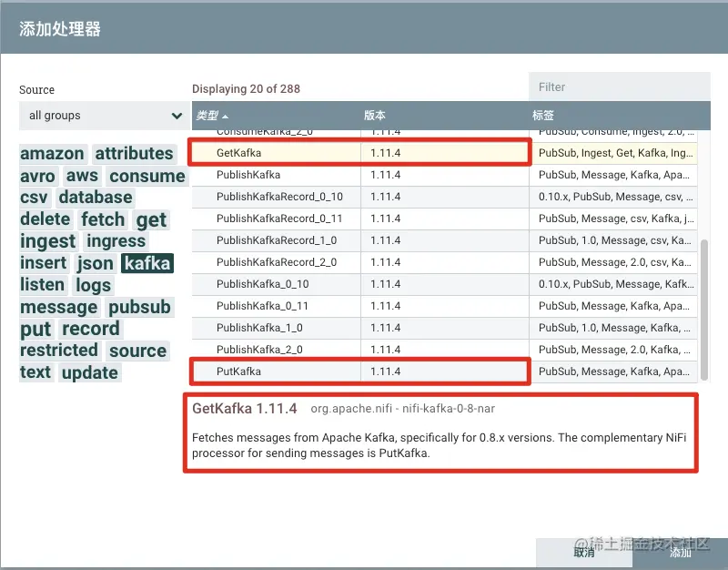Deselect the highlighted kafka tag
The height and width of the screenshot is (570, 728).
coord(147,263)
